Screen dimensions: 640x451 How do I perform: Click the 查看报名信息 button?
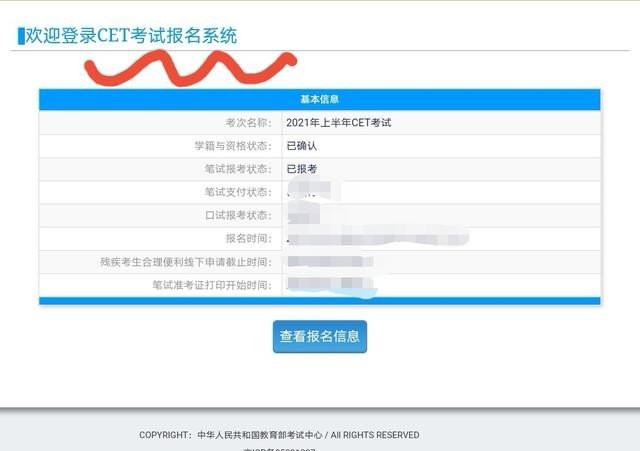pyautogui.click(x=320, y=336)
